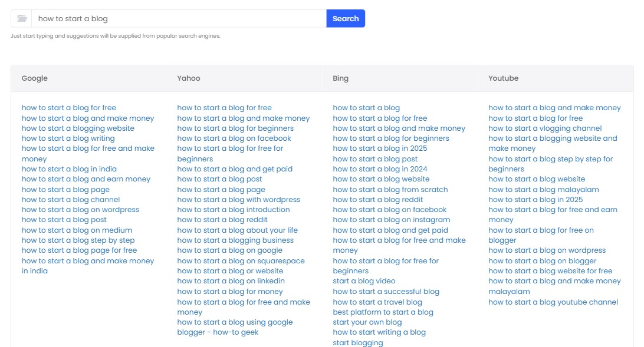This screenshot has height=347, width=644.
Task: Open Youtube suggestion 'blog step by step for beginners'
Action: (550, 164)
